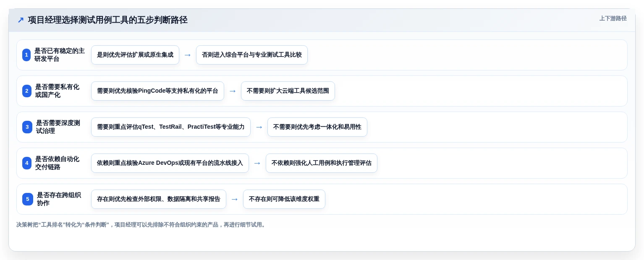Click 需要则优先核验PingCode等支持私有化的平台 box

point(157,91)
